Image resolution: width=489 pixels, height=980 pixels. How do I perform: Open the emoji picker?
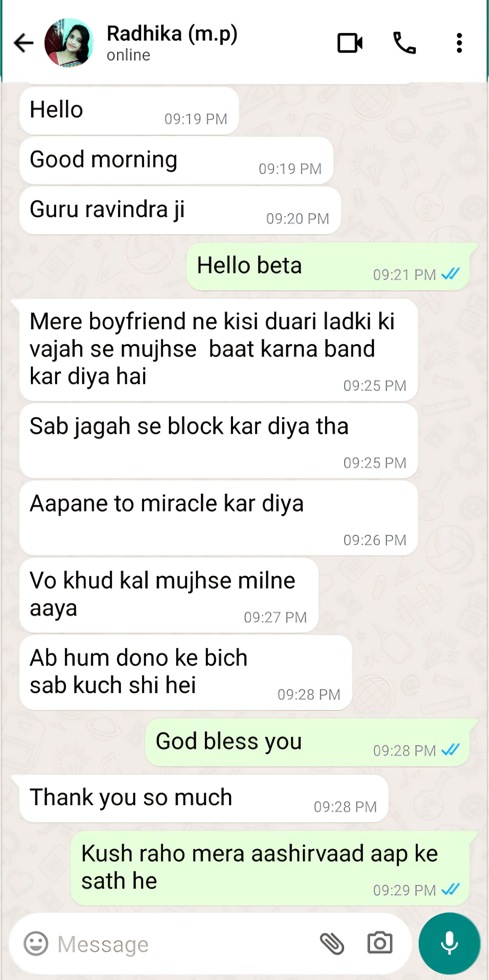[x=36, y=944]
